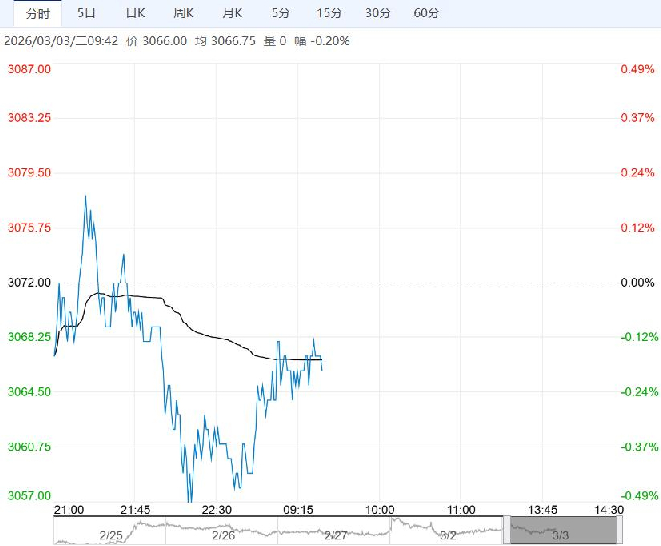Click the 3072.00 baseline price label
This screenshot has height=546, width=661.
(31, 283)
